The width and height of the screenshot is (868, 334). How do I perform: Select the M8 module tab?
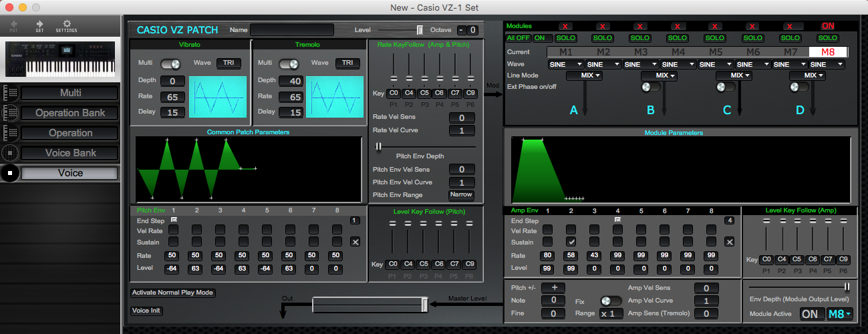[828, 51]
